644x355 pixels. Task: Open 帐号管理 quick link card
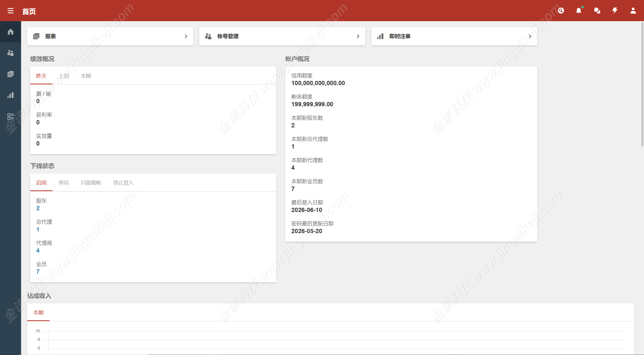tap(282, 36)
